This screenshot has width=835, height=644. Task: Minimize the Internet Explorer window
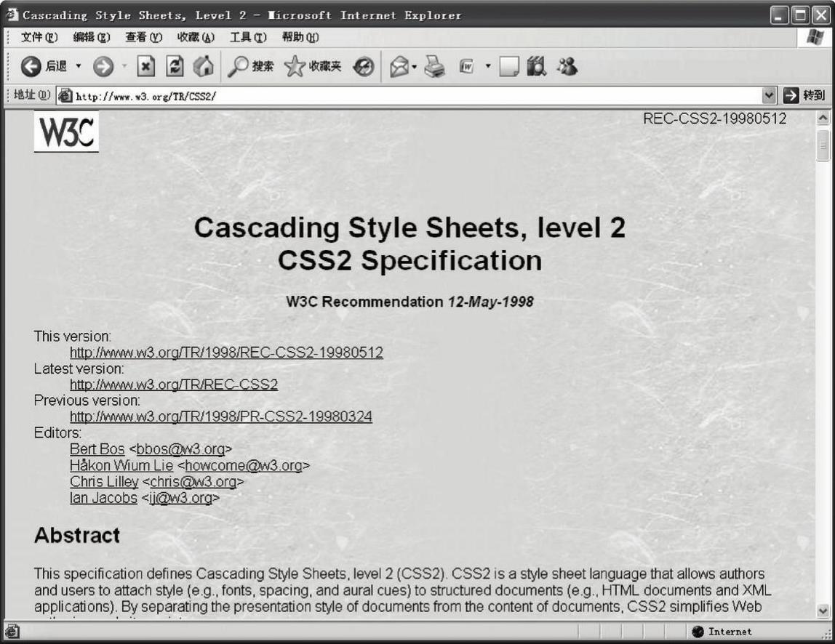780,15
